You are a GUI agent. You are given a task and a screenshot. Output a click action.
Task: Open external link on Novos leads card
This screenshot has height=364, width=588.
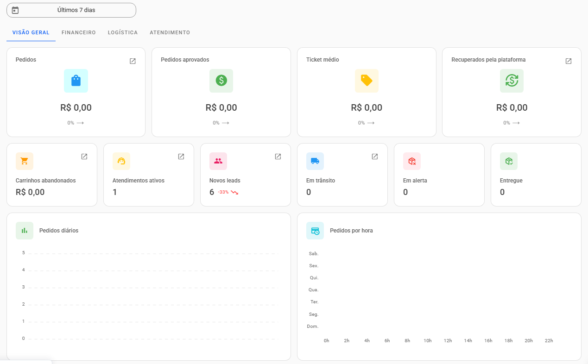(278, 157)
